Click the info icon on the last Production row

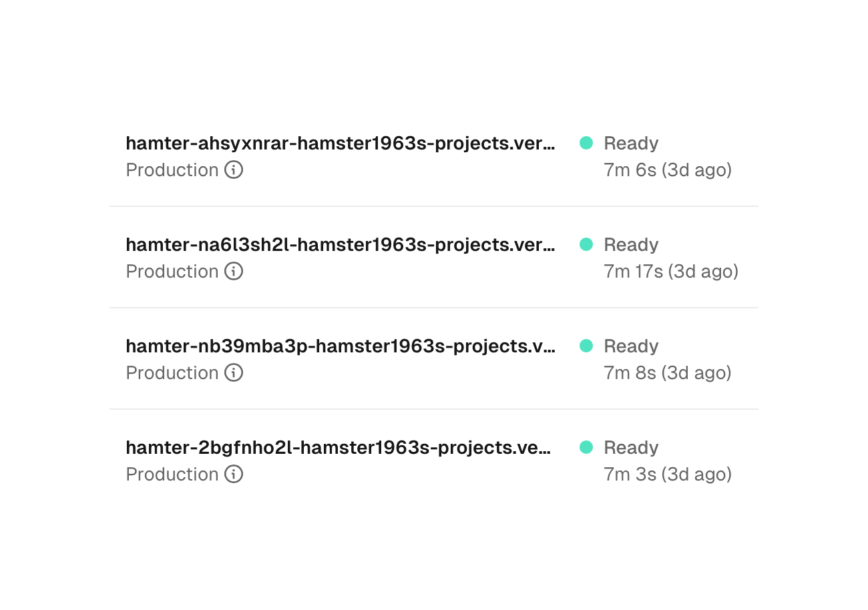tap(233, 475)
